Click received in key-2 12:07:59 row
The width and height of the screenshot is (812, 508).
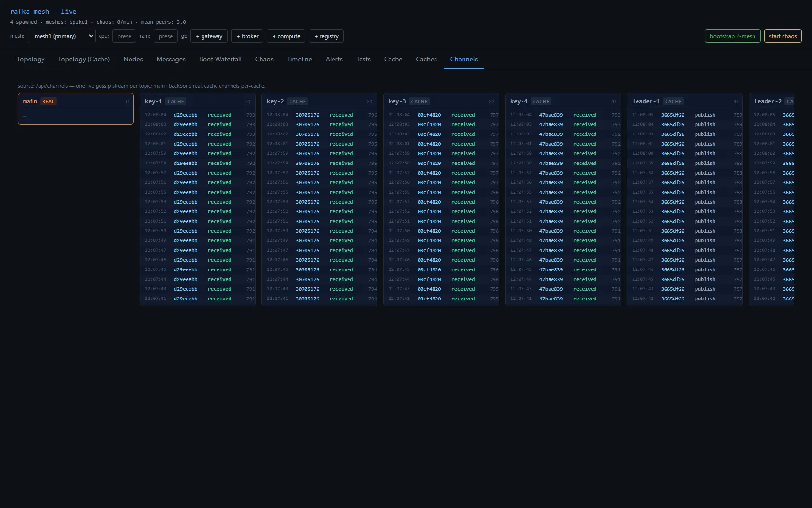click(341, 153)
